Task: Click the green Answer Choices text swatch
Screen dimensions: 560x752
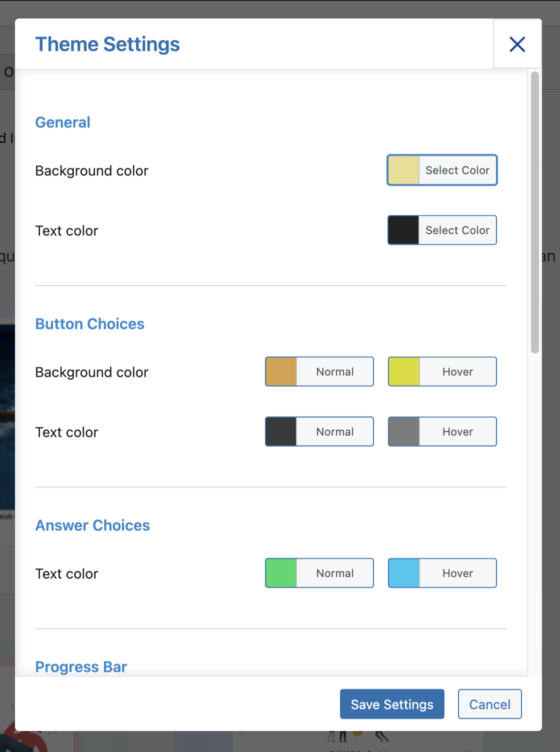Action: click(x=281, y=573)
